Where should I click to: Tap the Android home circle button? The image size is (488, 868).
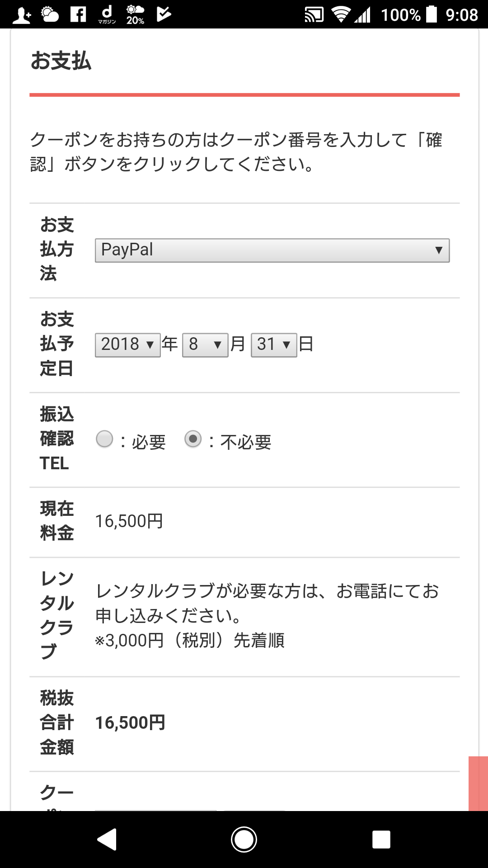tap(244, 840)
